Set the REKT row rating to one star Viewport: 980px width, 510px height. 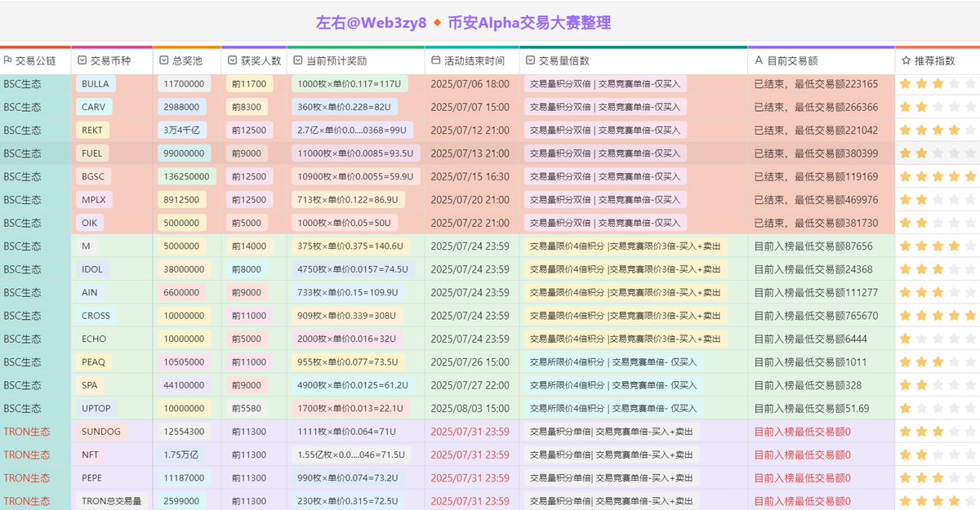[x=905, y=130]
